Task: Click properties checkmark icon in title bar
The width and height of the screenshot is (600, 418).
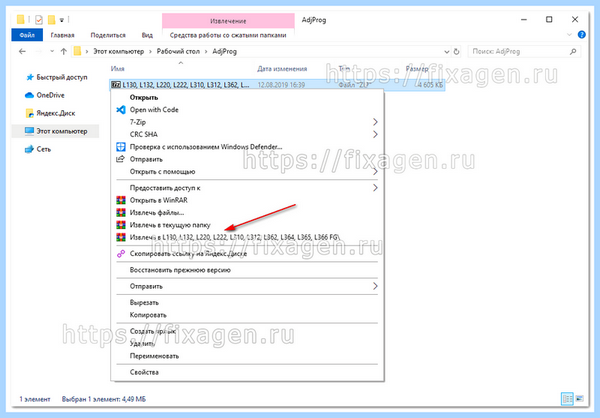Action: point(39,20)
